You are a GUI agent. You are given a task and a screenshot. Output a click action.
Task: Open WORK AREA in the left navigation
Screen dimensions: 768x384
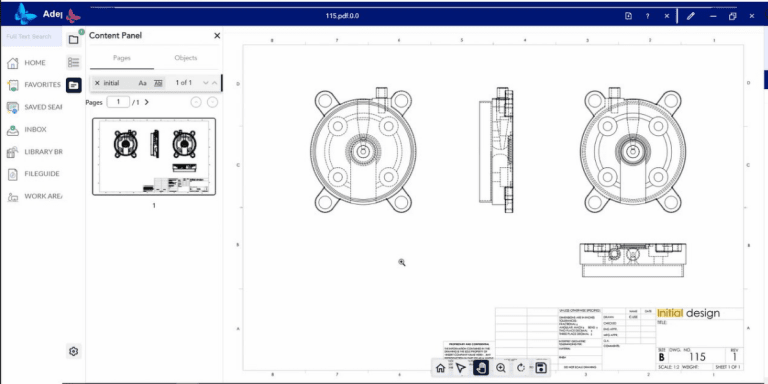coord(34,196)
